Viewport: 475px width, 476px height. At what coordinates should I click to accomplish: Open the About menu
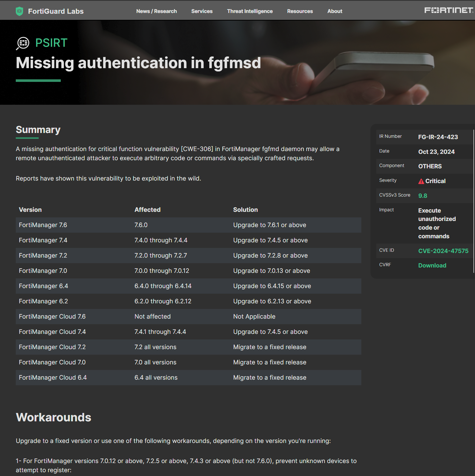335,11
